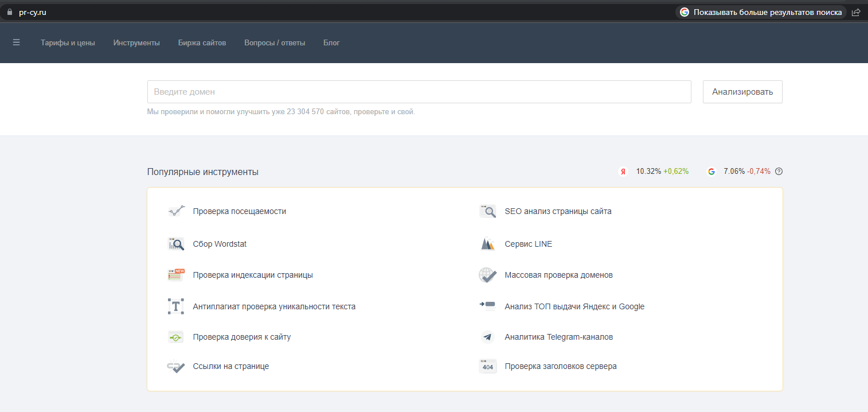Viewport: 868px width, 412px height.
Task: Click the 404 server headers icon
Action: [487, 366]
